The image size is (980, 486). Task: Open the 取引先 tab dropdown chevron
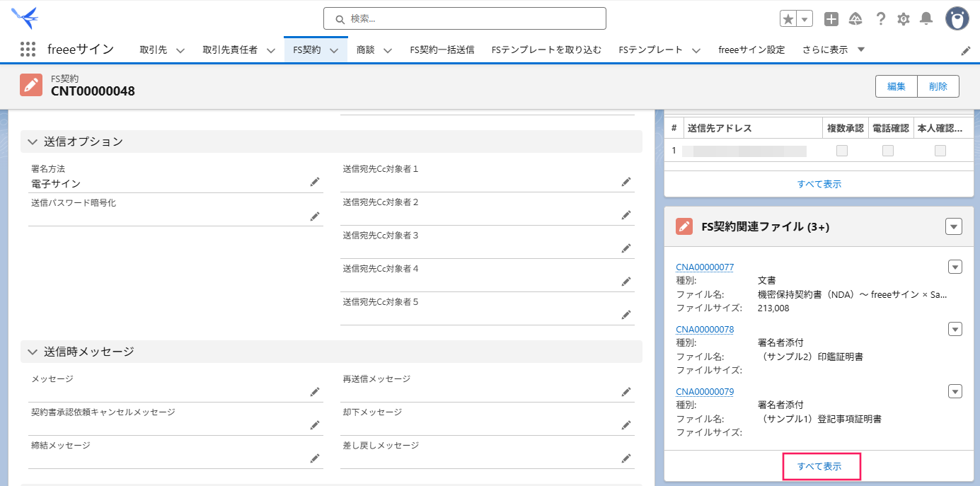[x=180, y=50]
